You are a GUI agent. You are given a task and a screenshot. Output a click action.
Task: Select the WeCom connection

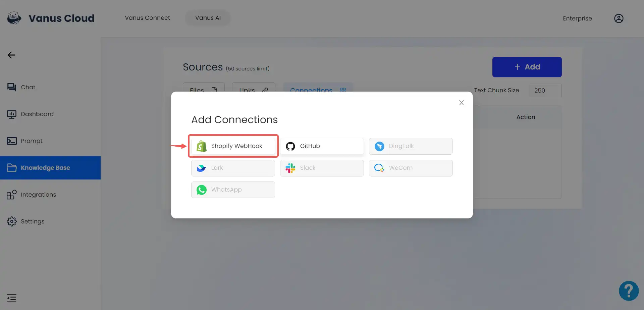411,168
